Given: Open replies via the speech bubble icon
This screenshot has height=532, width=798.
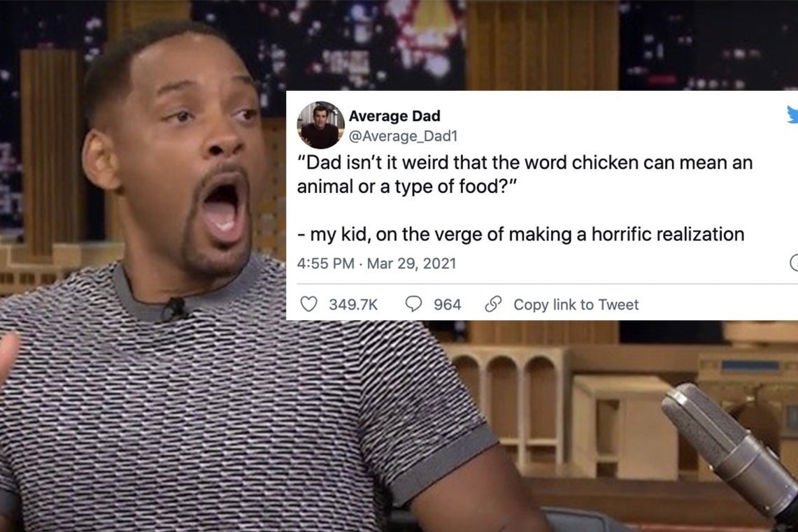Looking at the screenshot, I should pos(413,304).
